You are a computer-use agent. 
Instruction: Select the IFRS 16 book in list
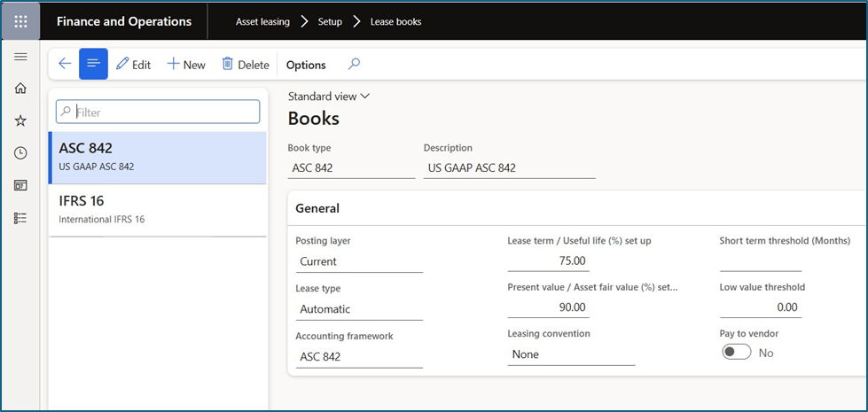(157, 209)
